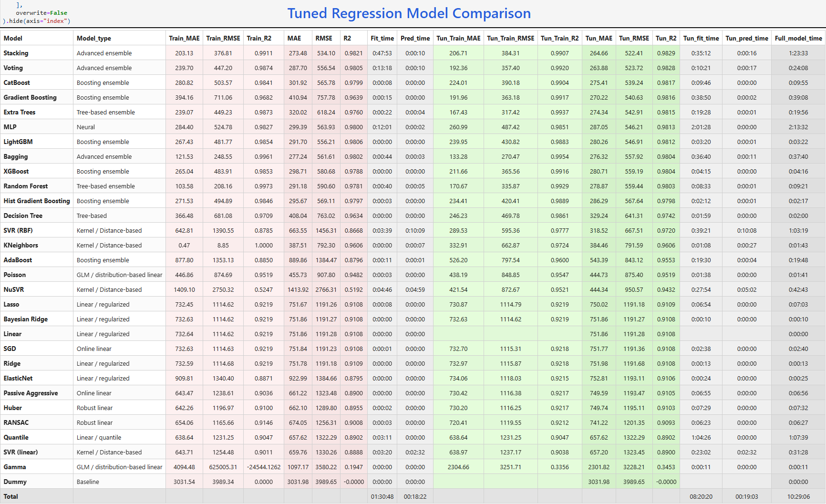Click Total Fit_time value 01:30:48
Image resolution: width=826 pixels, height=504 pixels.
(x=382, y=496)
